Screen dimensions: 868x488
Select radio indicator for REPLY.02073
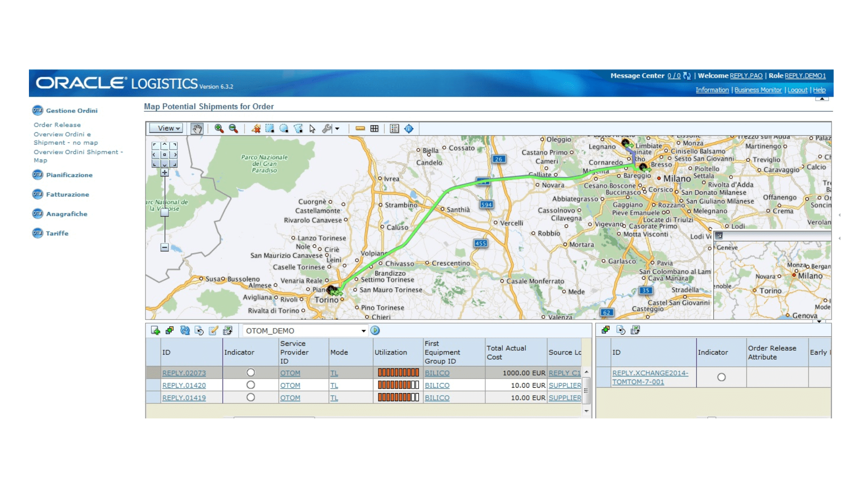tap(250, 372)
